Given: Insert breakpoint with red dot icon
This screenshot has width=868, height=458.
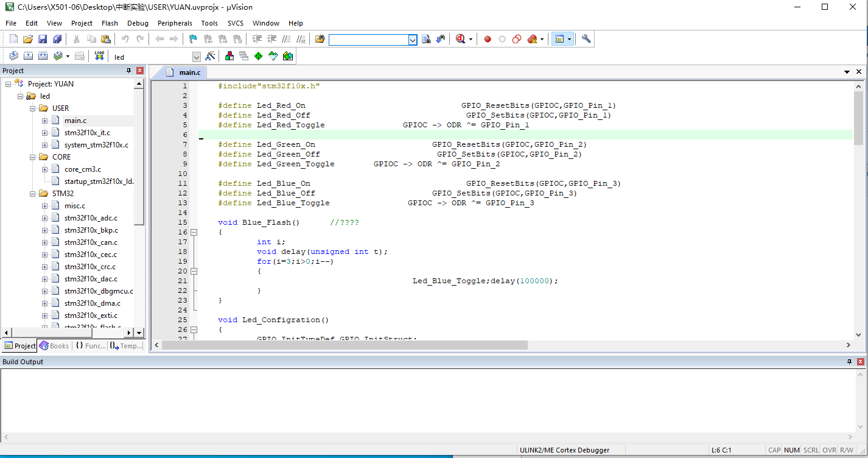Looking at the screenshot, I should 488,39.
